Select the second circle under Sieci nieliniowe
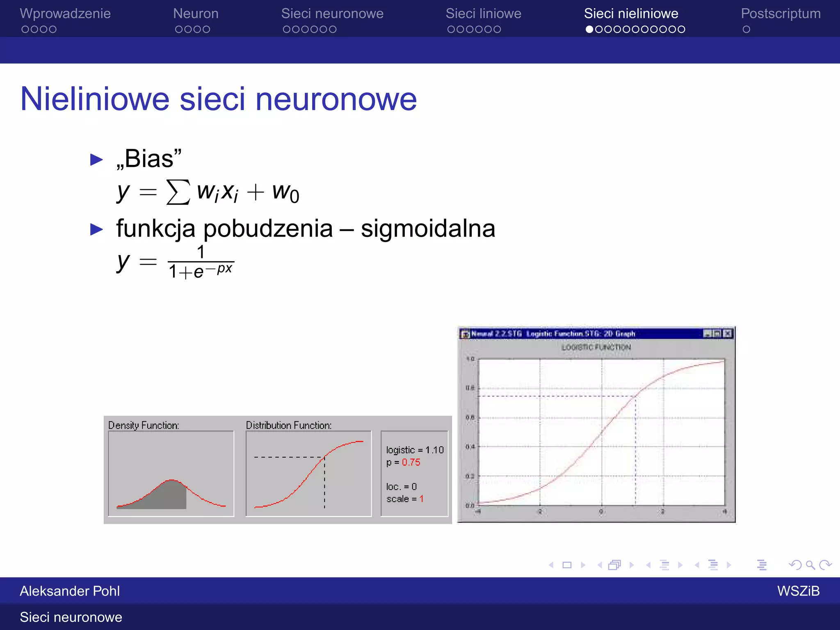 [598, 30]
